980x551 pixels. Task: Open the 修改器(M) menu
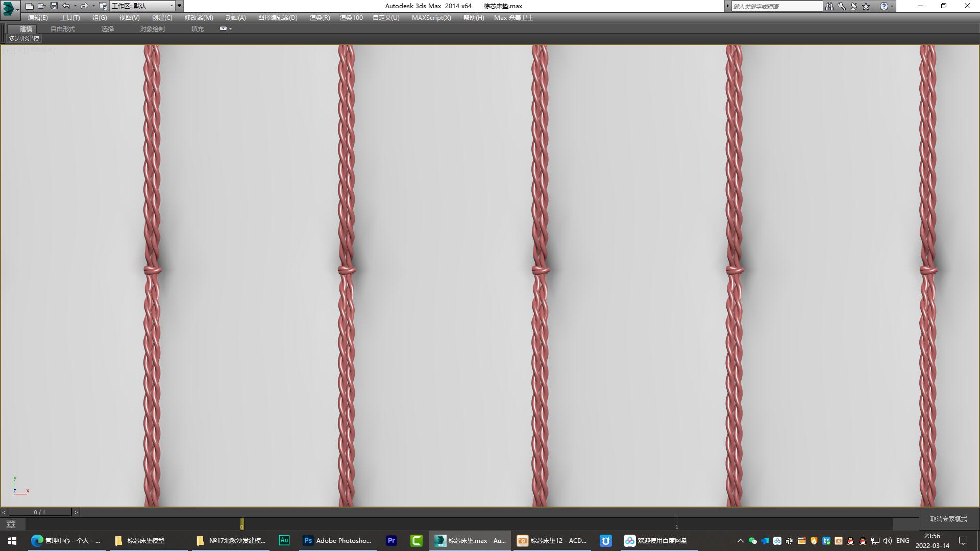[x=199, y=17]
